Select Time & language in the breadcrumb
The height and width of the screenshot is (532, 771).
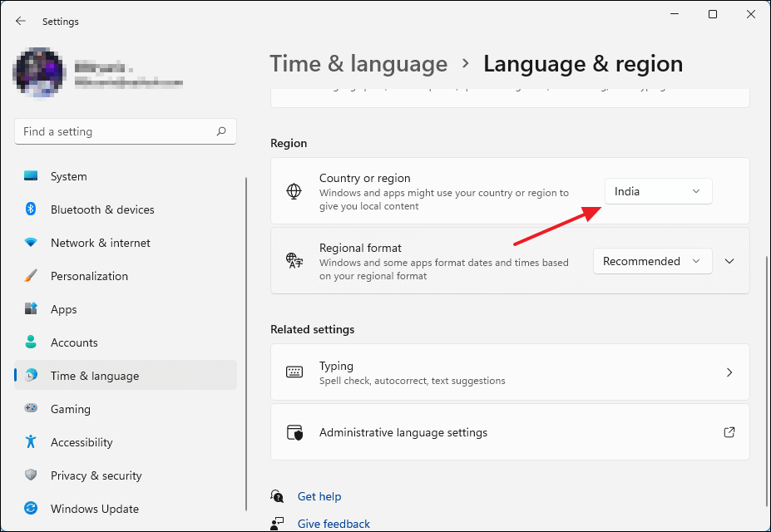click(358, 63)
